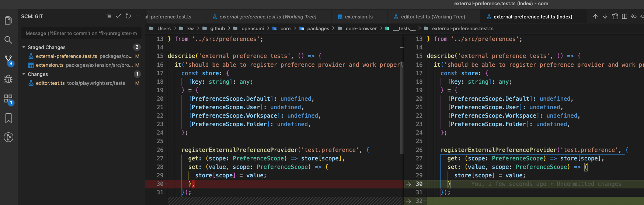The height and width of the screenshot is (205, 644).
Task: Click the commit checkmark in SCM header
Action: [118, 16]
